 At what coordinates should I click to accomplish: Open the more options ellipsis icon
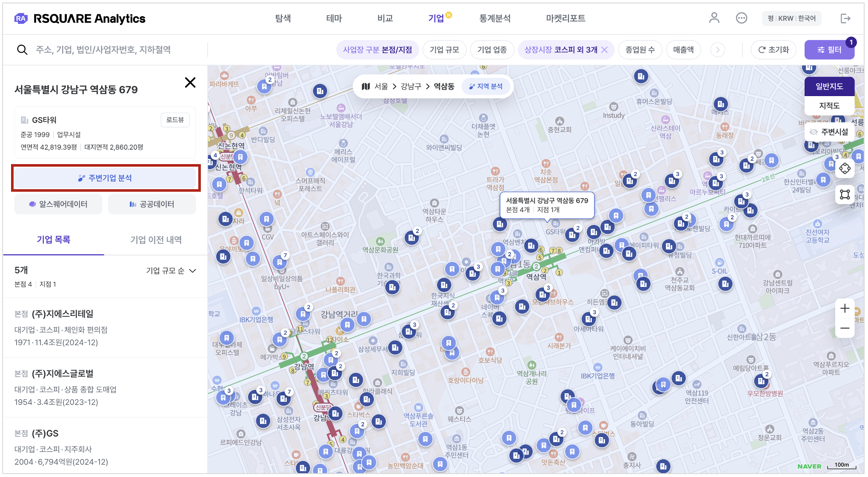tap(741, 18)
